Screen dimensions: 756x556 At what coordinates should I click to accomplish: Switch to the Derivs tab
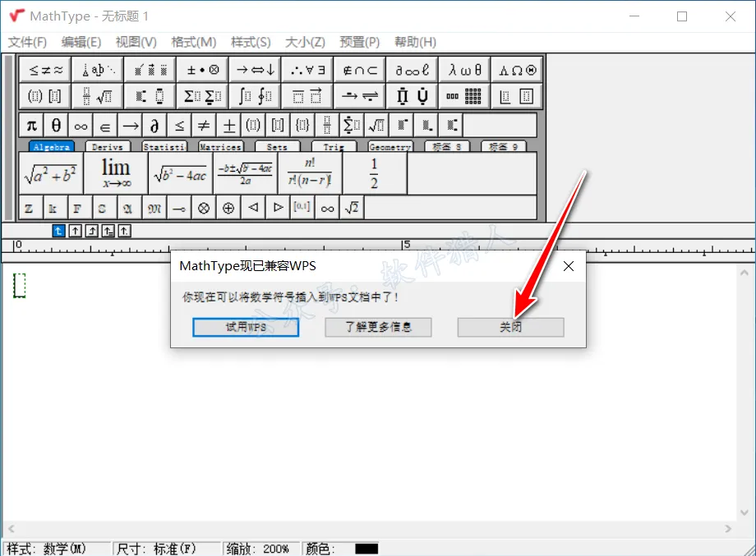coord(108,146)
